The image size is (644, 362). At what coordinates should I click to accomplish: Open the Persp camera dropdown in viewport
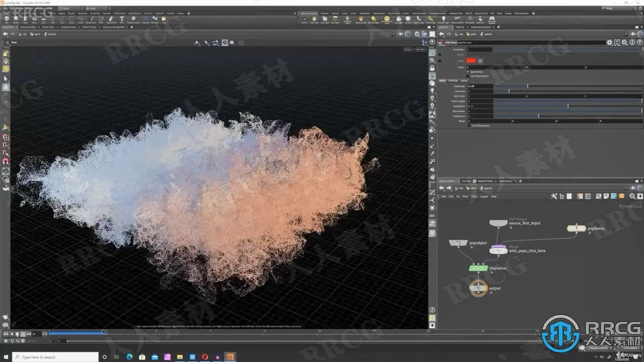click(408, 49)
